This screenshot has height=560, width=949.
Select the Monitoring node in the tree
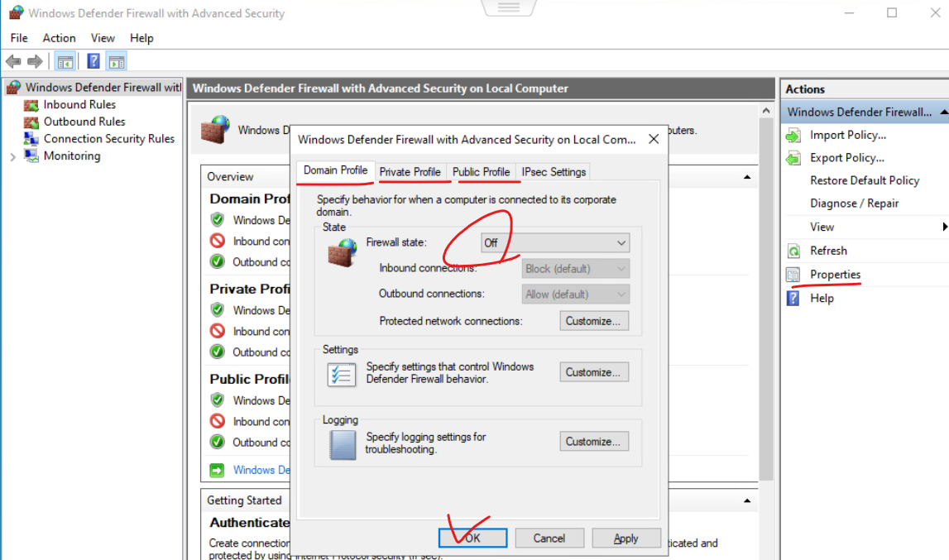[71, 156]
